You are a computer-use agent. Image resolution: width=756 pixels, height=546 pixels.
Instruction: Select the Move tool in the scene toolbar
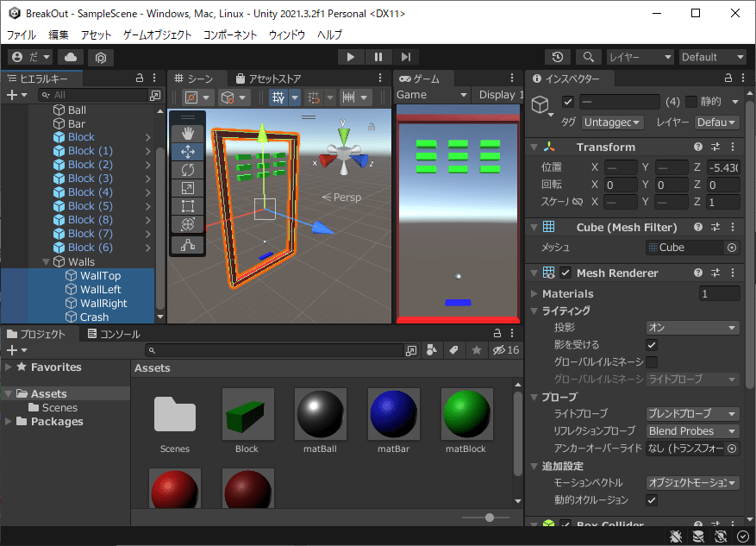[x=187, y=151]
